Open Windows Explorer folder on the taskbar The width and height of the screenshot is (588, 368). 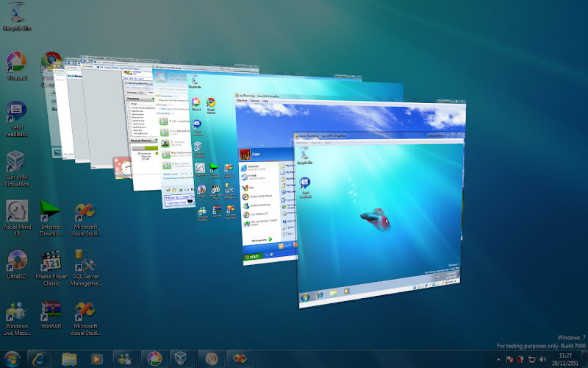coord(69,359)
